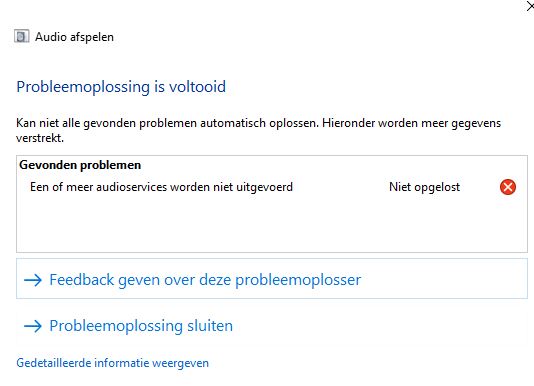Click the arrow icon before Probleemoplossing sluiten
This screenshot has width=534, height=386.
click(33, 326)
